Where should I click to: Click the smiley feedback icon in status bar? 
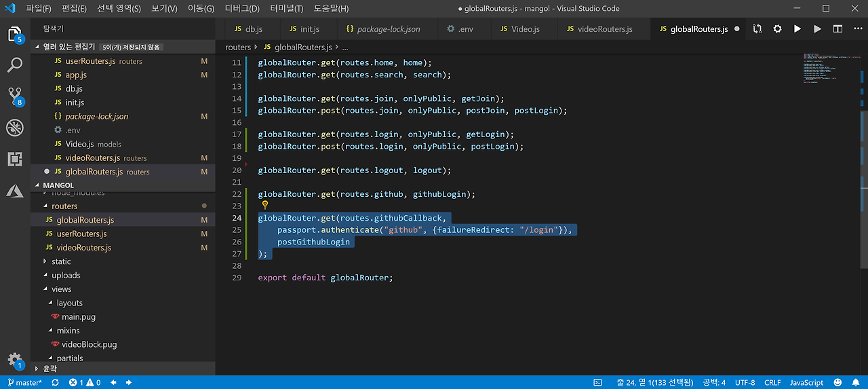(x=837, y=382)
